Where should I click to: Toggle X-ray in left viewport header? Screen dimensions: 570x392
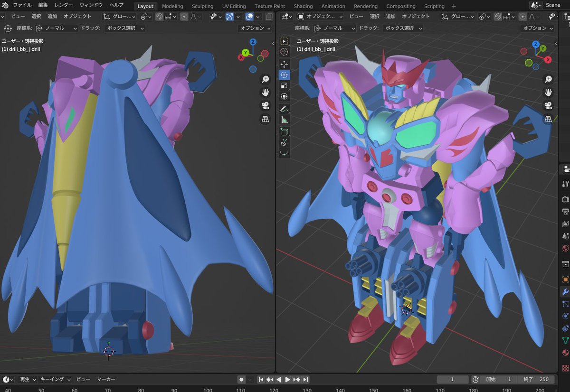click(269, 17)
